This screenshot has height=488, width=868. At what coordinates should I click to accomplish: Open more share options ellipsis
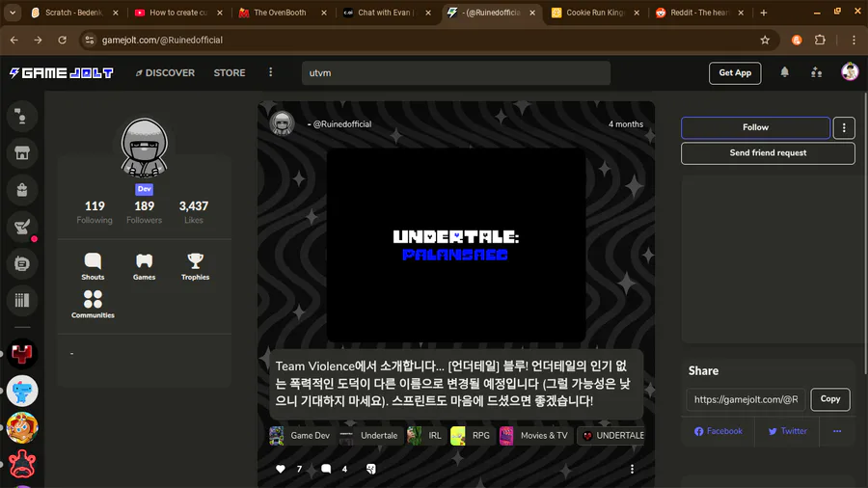click(837, 431)
